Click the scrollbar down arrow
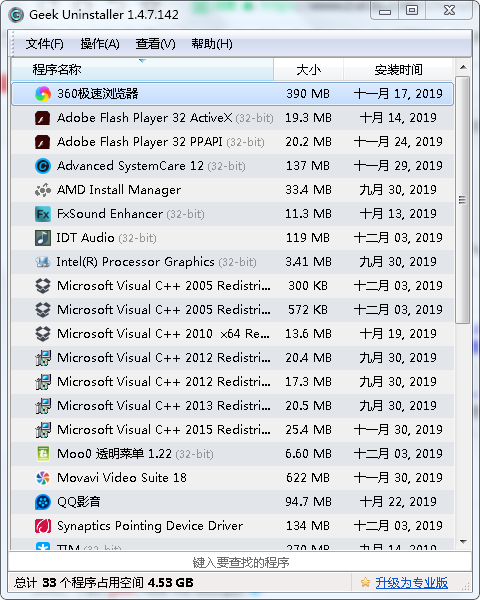Screen dimensions: 480x600 point(463,541)
